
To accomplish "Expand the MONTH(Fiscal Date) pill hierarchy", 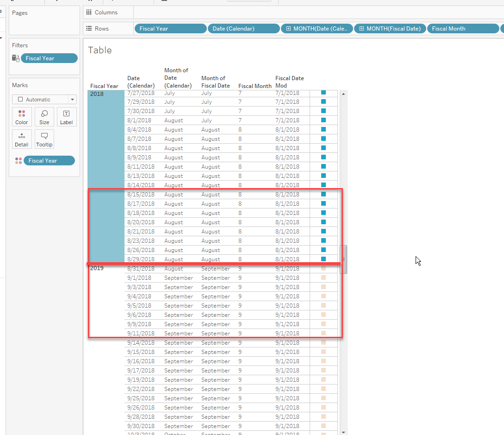I will point(361,28).
